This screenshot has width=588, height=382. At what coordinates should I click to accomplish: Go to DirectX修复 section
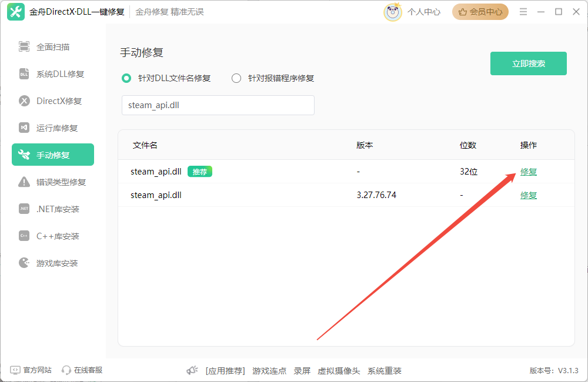(x=53, y=101)
